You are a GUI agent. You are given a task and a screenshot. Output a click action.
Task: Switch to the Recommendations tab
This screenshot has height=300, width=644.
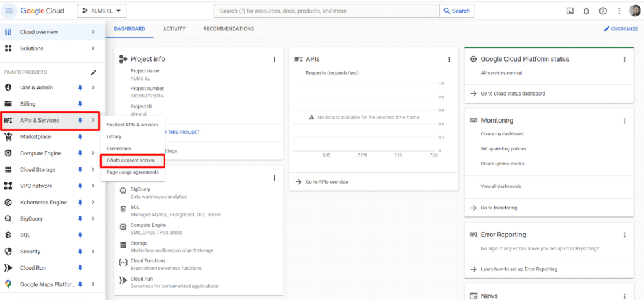(x=229, y=29)
